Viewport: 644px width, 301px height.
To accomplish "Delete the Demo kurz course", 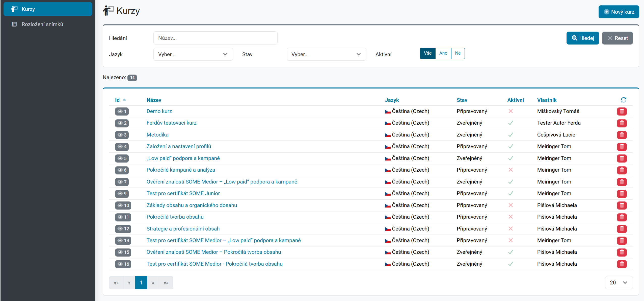I will click(x=622, y=111).
